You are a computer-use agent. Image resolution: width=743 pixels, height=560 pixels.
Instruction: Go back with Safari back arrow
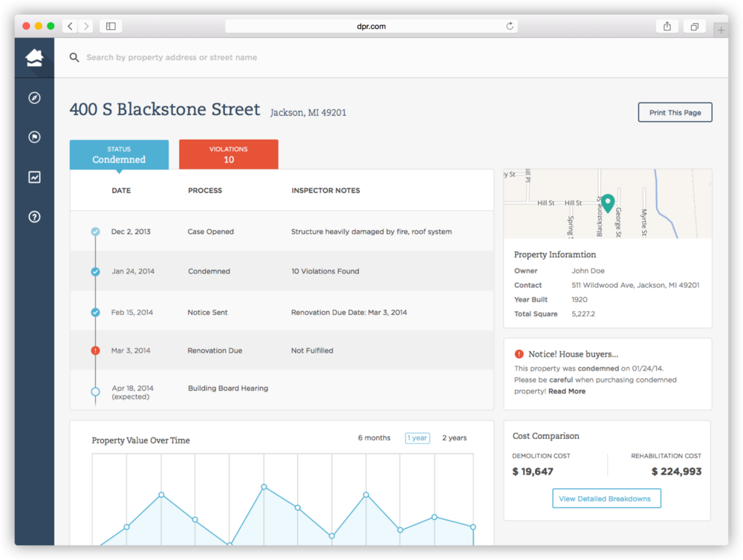(70, 26)
